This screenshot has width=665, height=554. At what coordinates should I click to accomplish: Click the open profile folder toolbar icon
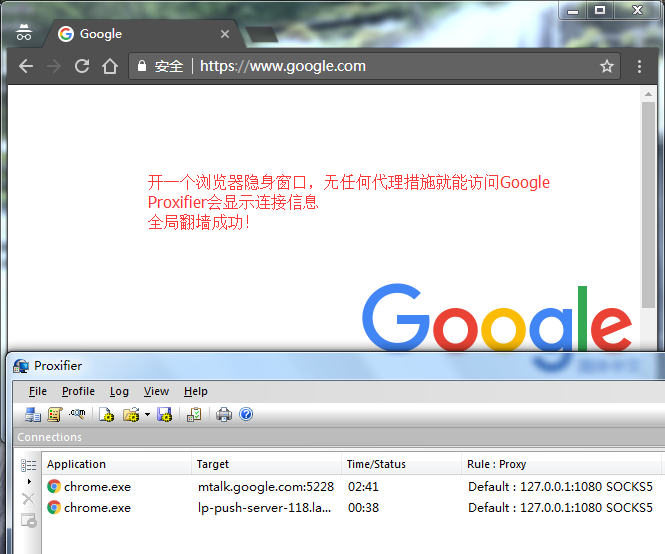coord(131,414)
